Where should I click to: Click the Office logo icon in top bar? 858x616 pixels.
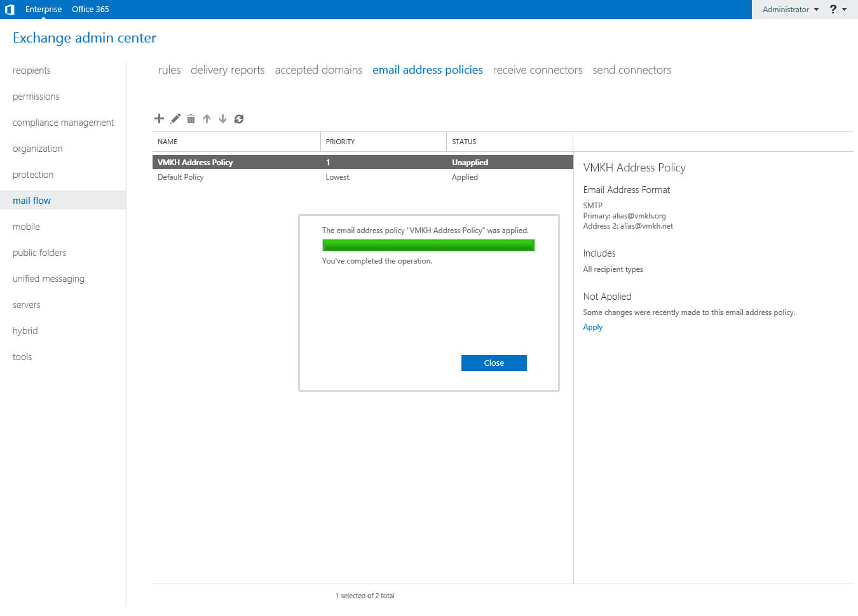coord(10,10)
